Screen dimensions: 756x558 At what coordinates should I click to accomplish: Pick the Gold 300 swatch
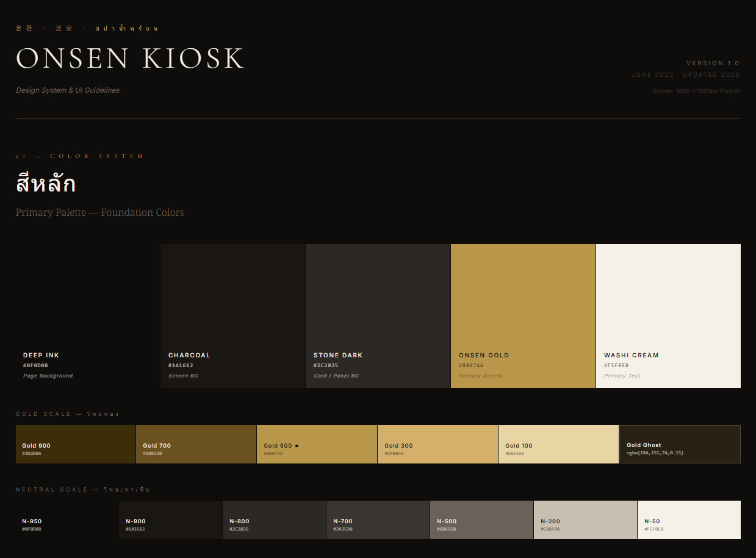tap(437, 445)
